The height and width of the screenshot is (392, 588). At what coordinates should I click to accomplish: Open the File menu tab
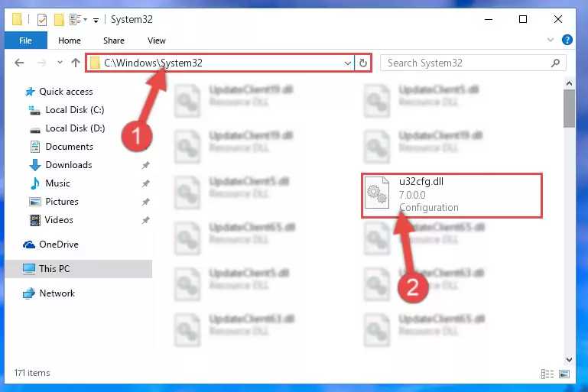pyautogui.click(x=25, y=40)
